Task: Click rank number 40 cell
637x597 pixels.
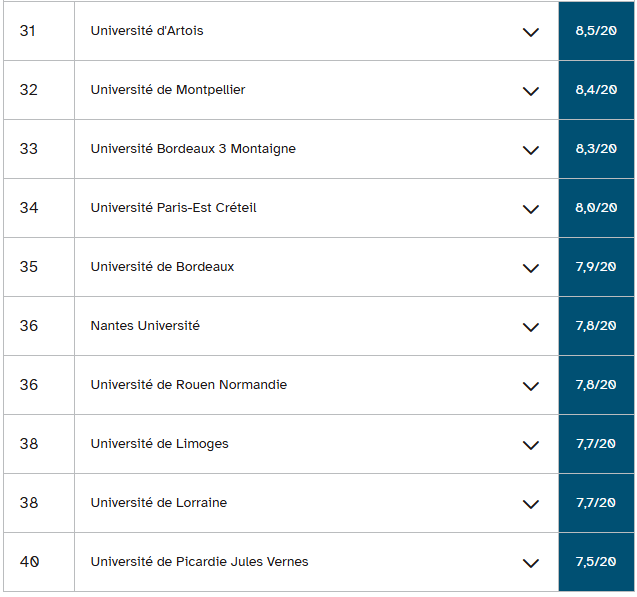Action: coord(29,562)
